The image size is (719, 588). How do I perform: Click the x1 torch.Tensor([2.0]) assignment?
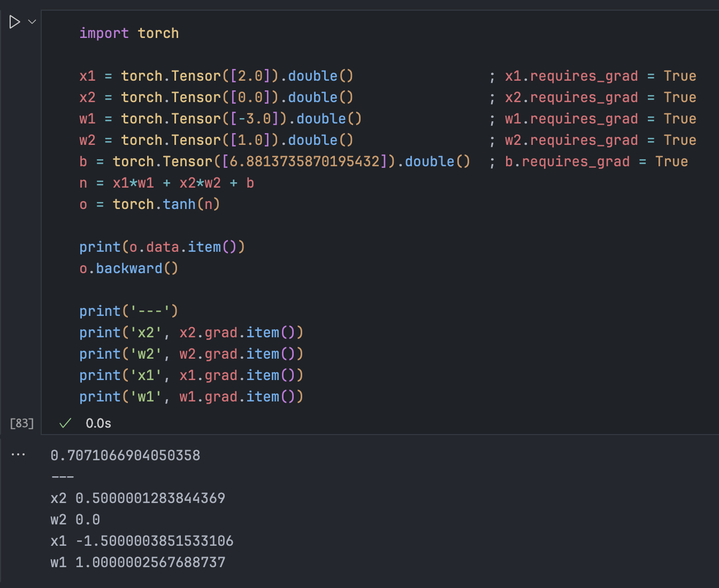[216, 76]
